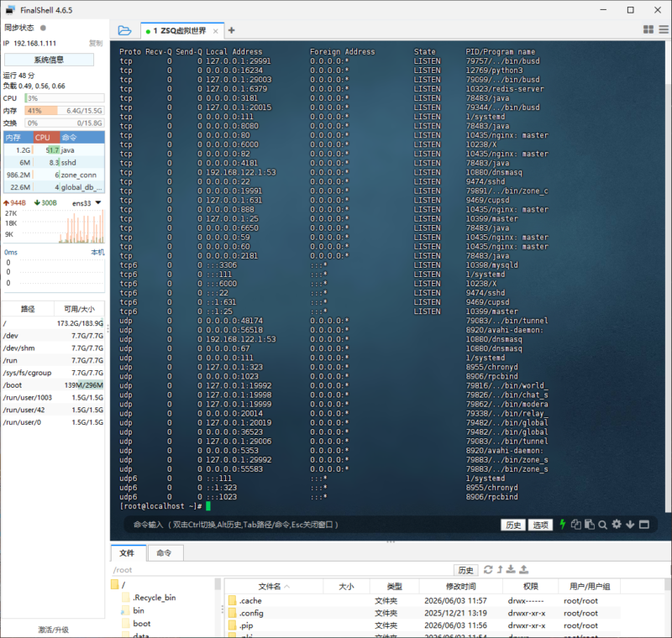Click the 内存 usage bar
Screen dimensions: 672x638
pyautogui.click(x=65, y=111)
